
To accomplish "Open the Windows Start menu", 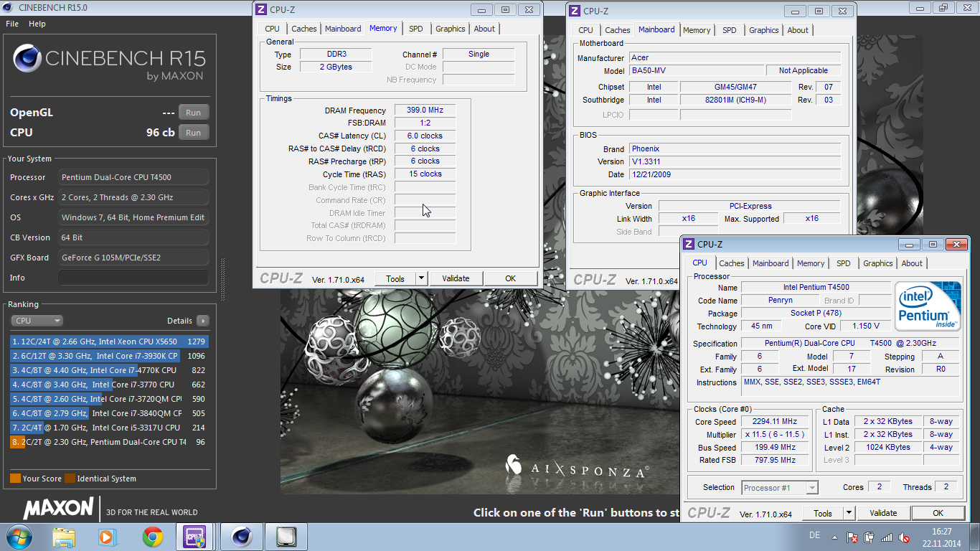I will 18,537.
